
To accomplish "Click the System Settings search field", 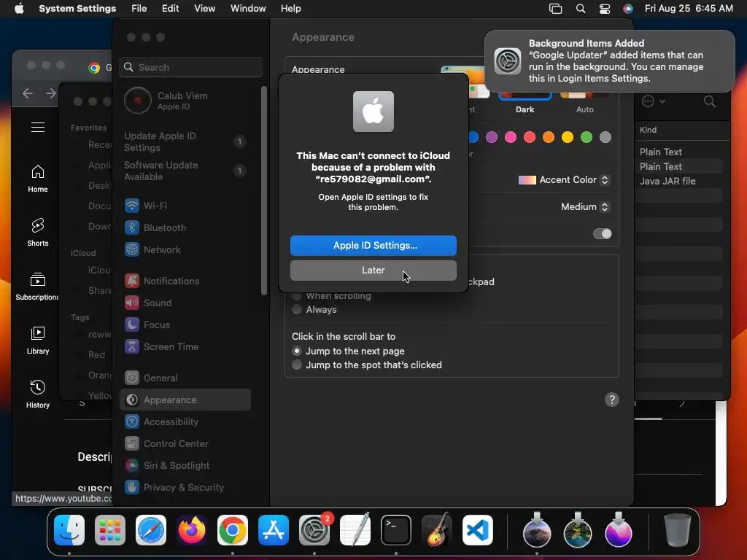I will click(190, 67).
